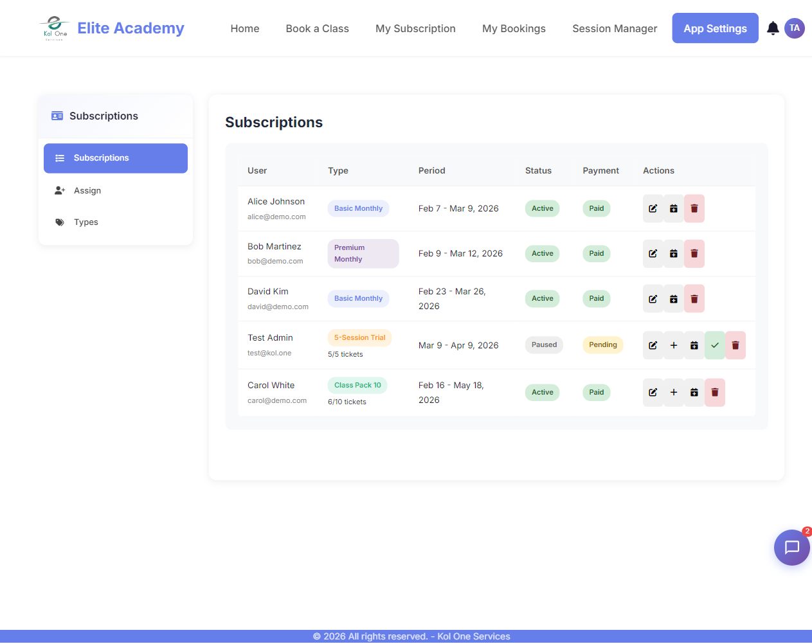Screen dimensions: 812x644
Task: Edit Alice Johnson's subscription with the pencil icon
Action: [x=653, y=208]
